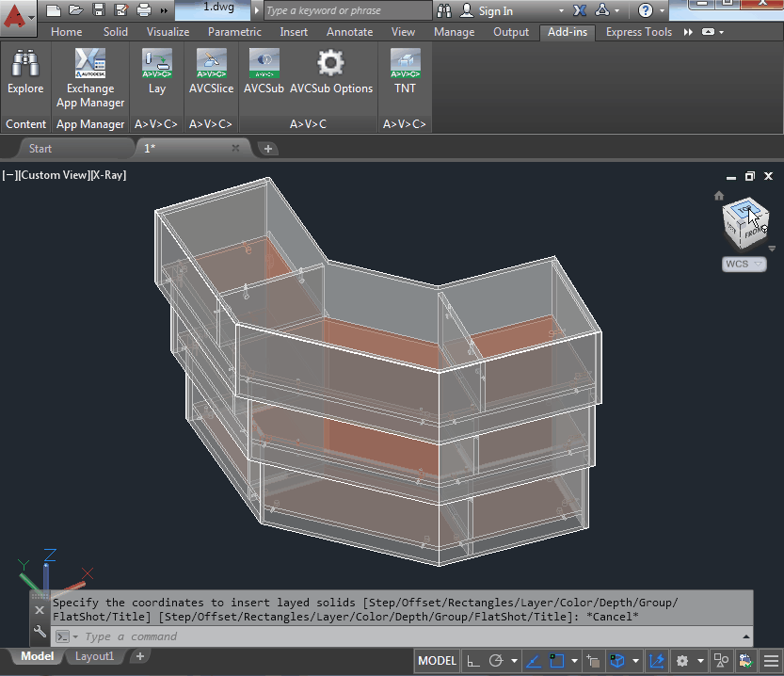Switch to the Layout1 tab

(94, 656)
